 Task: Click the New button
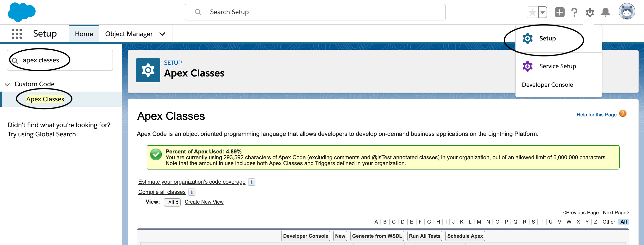point(340,236)
